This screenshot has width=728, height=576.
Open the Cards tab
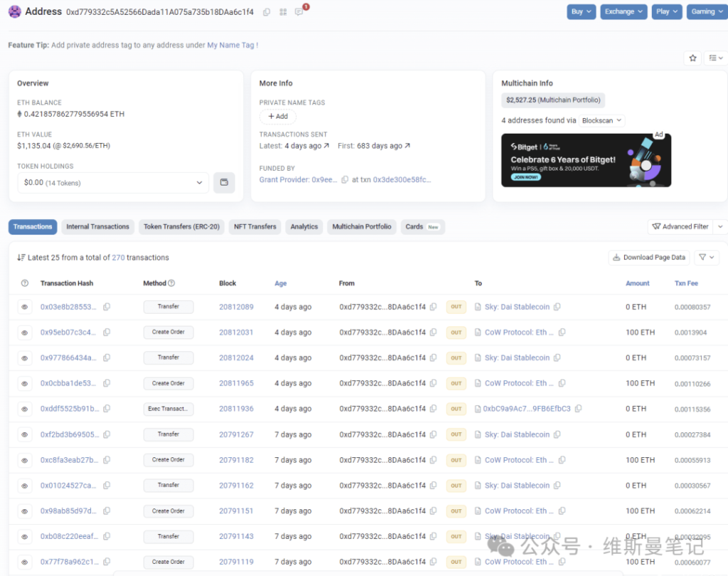tap(422, 227)
